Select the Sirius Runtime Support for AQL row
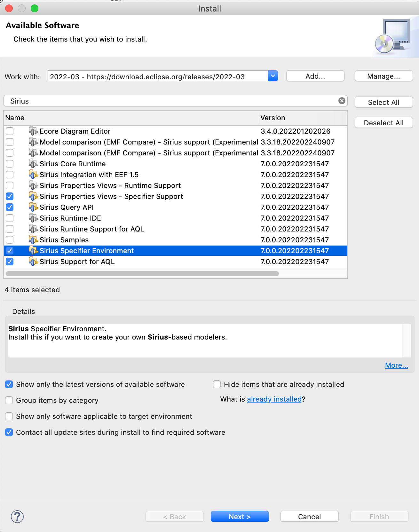Viewport: 419px width, 532px height. [x=176, y=229]
